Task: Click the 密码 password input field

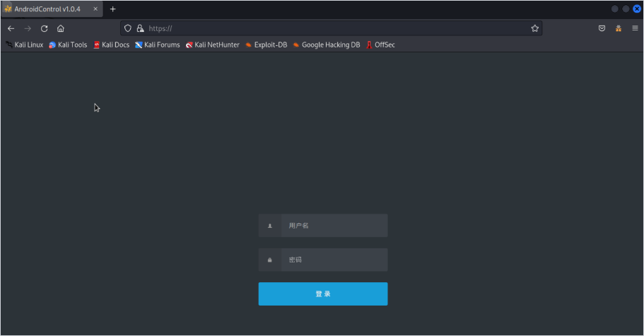Action: tap(333, 260)
